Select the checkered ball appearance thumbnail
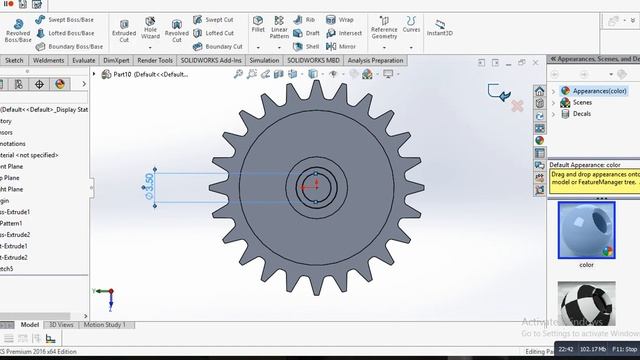640x360 pixels. [587, 303]
